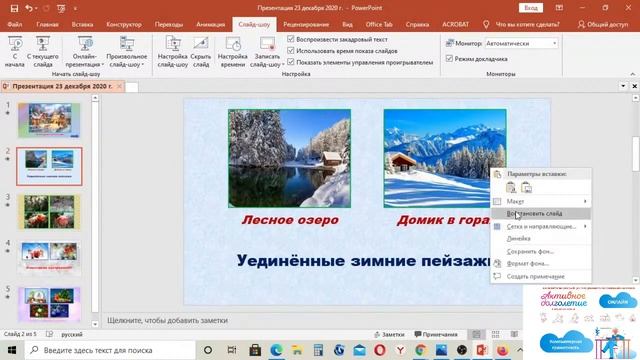Click 'Скрыть слайд' icon
640x360 pixels.
click(201, 51)
